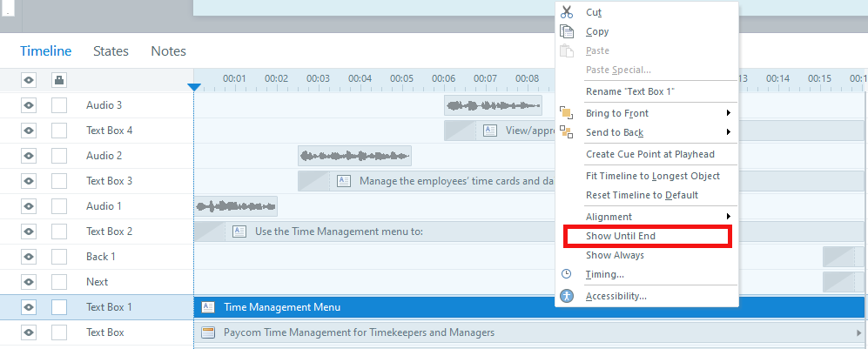Image resolution: width=868 pixels, height=349 pixels.
Task: Lock the Text Box 3 layer checkbox
Action: click(59, 181)
